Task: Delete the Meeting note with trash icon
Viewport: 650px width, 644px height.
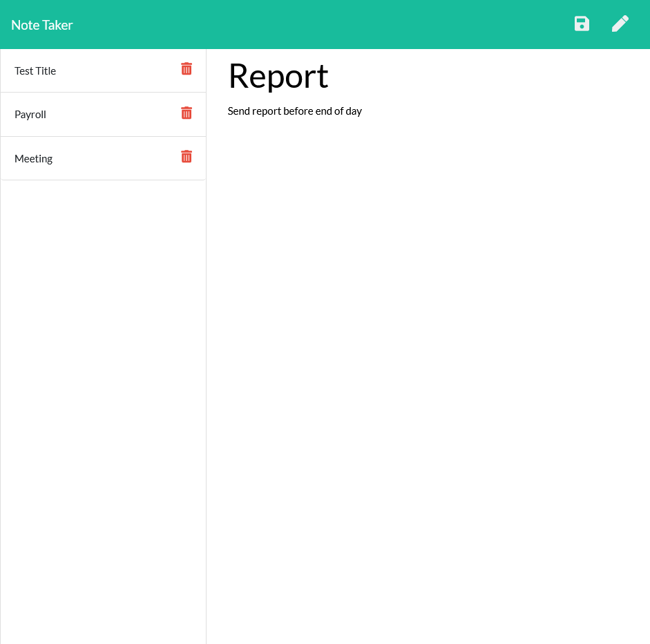Action: click(187, 156)
